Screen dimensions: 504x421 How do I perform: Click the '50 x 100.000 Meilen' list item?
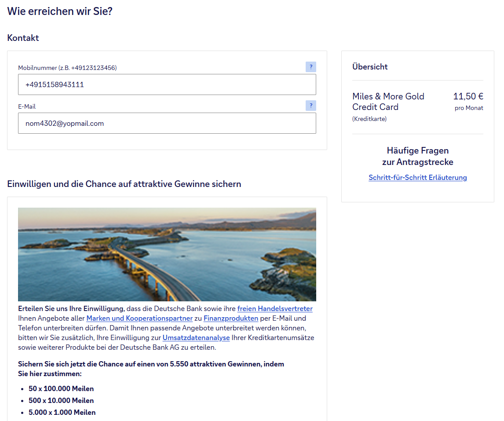pyautogui.click(x=61, y=389)
